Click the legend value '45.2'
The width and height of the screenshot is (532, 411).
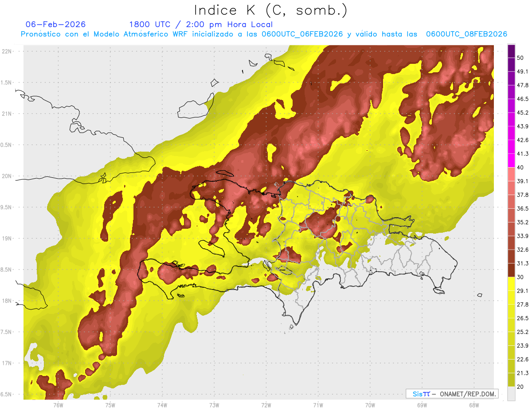(x=523, y=113)
